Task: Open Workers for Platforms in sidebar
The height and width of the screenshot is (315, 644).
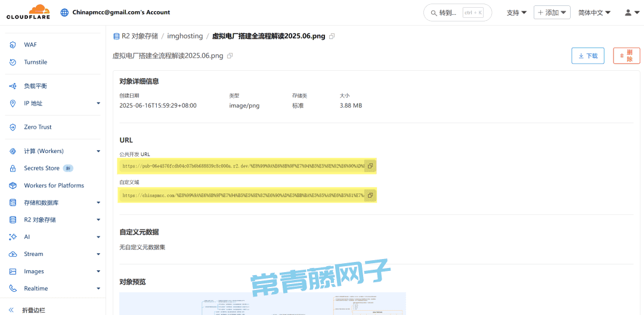Action: (x=55, y=185)
